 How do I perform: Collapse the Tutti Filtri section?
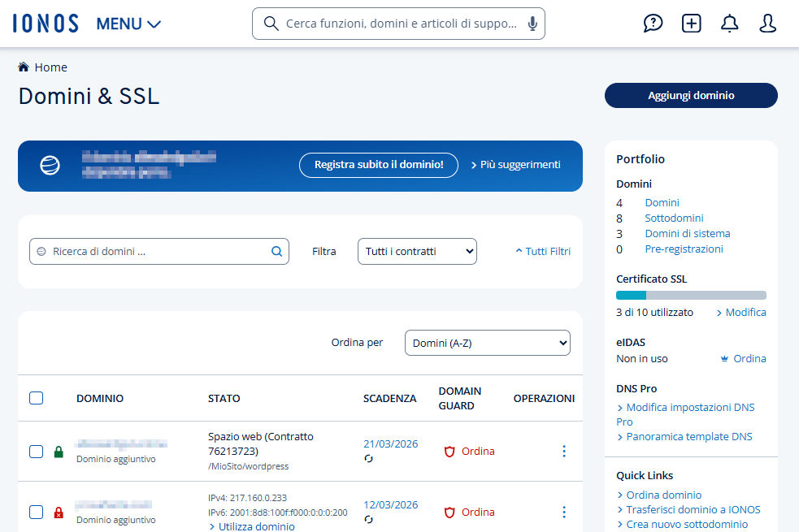[x=542, y=252]
